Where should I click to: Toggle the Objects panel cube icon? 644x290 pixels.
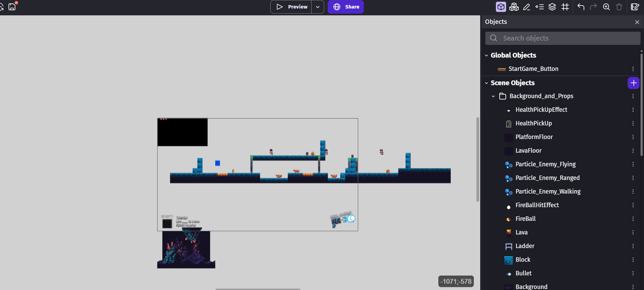coord(501,7)
